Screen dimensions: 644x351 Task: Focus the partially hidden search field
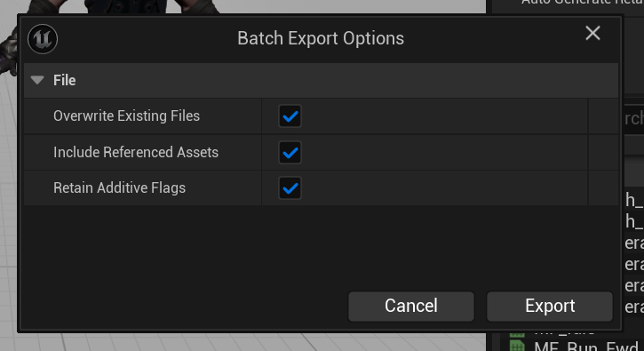point(633,118)
